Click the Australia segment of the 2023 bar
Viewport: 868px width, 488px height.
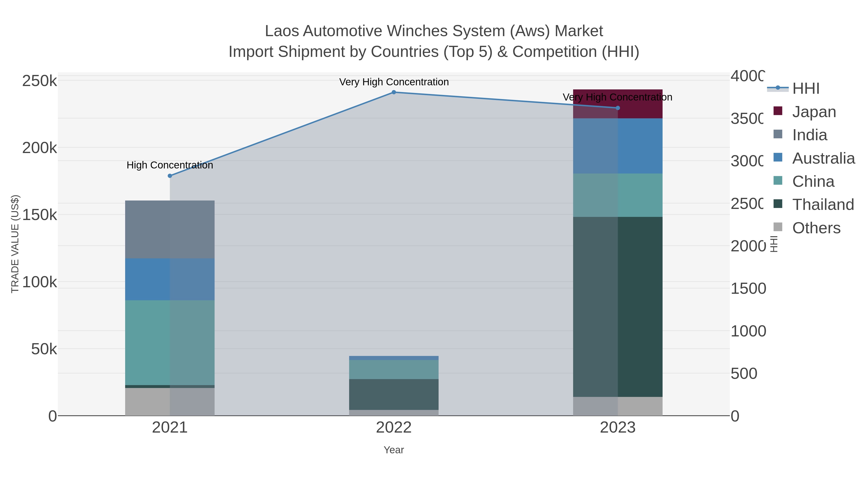click(x=618, y=146)
